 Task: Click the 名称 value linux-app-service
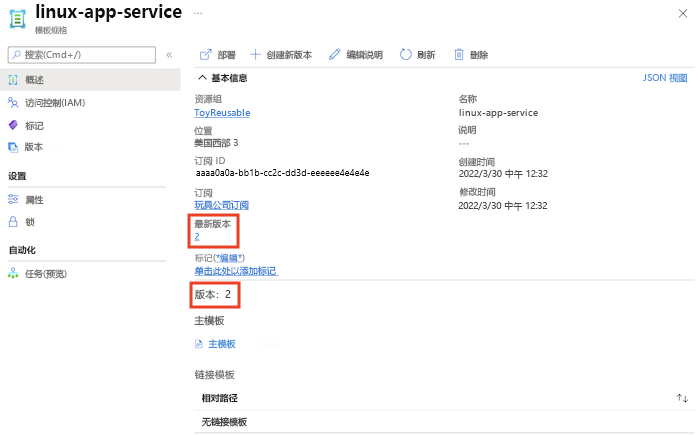(x=498, y=113)
